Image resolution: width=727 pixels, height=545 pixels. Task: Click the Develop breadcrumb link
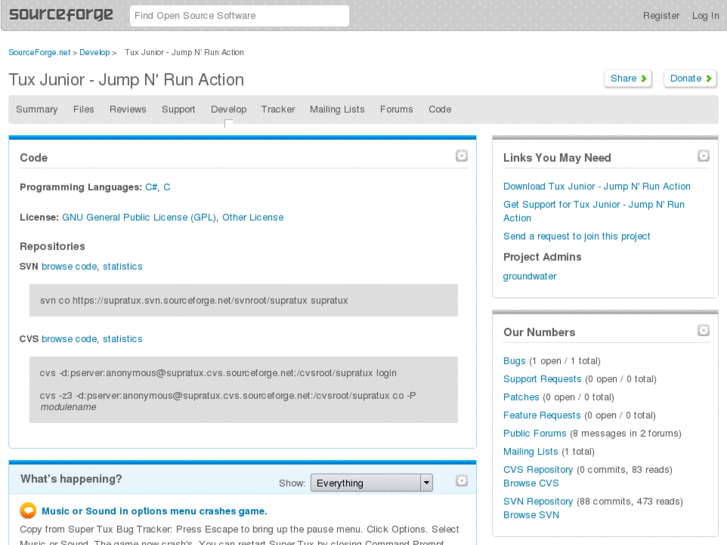tap(95, 52)
